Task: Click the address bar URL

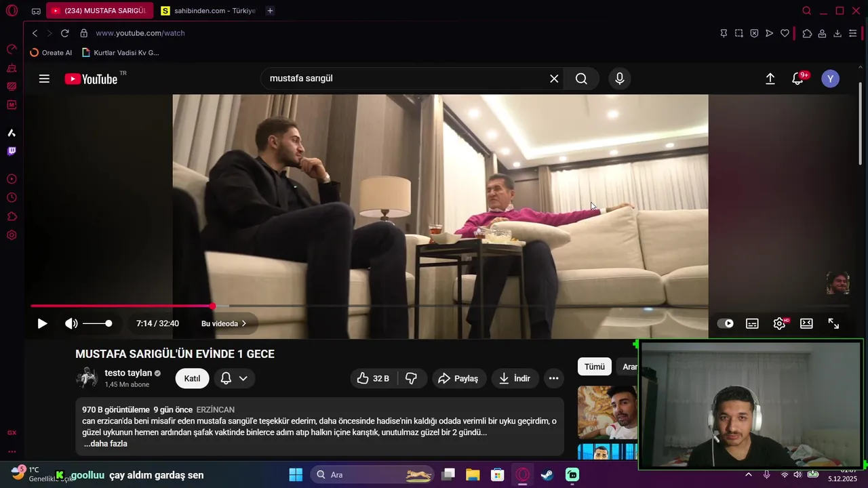Action: [140, 33]
